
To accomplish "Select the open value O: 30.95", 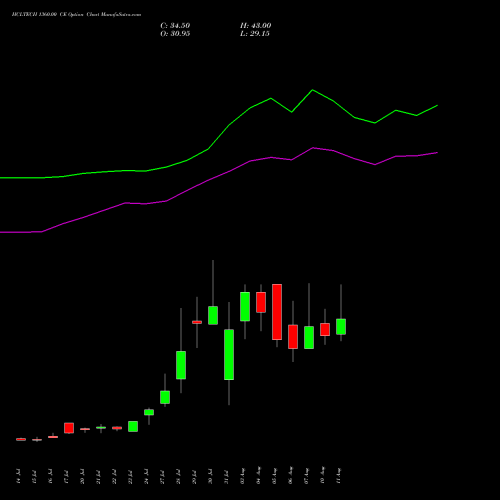I will coord(175,34).
